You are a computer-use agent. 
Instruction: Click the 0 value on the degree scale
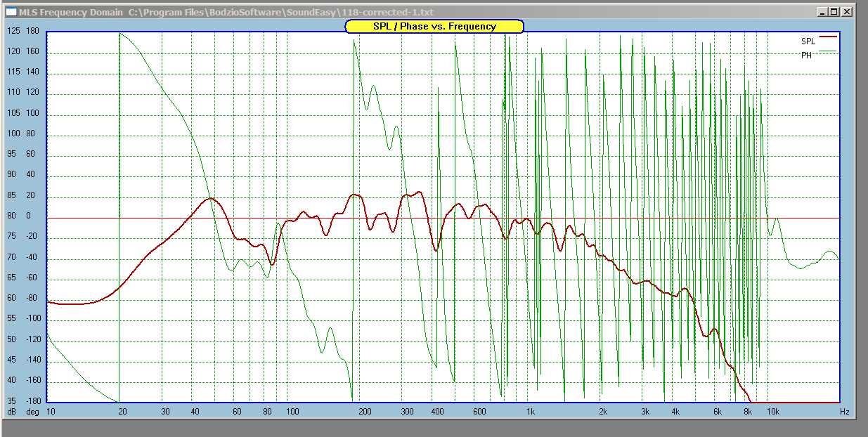click(x=29, y=216)
